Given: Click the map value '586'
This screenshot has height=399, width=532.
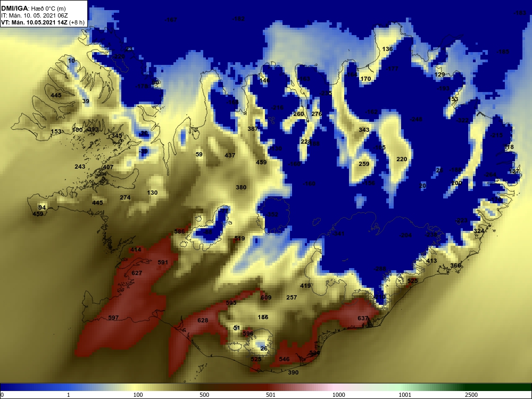Looking at the screenshot, I should pyautogui.click(x=179, y=232).
